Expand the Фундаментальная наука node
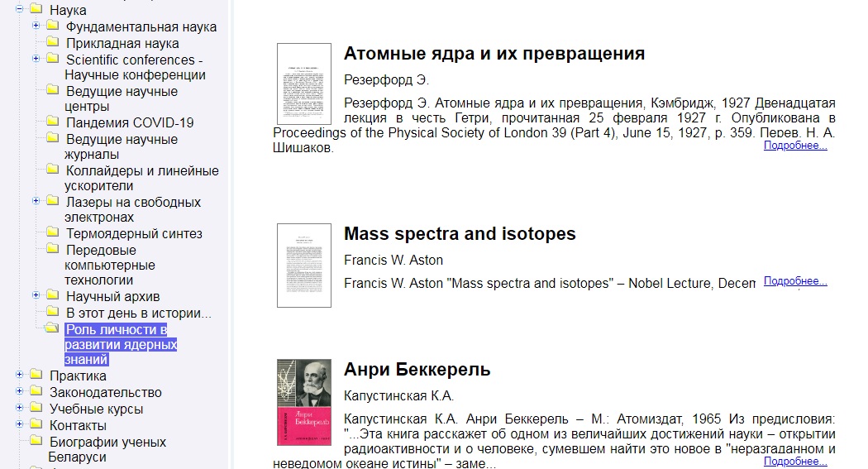 (x=36, y=26)
